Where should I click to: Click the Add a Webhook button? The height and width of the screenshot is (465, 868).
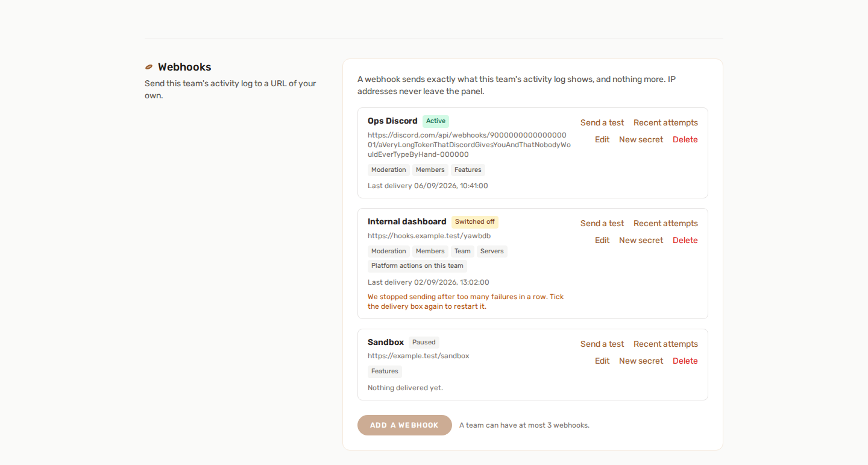click(404, 425)
